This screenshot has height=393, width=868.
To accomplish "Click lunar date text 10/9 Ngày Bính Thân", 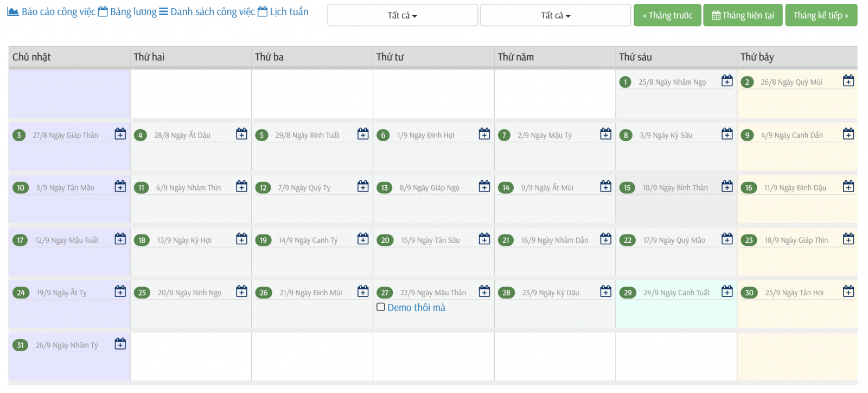I will coord(675,188).
